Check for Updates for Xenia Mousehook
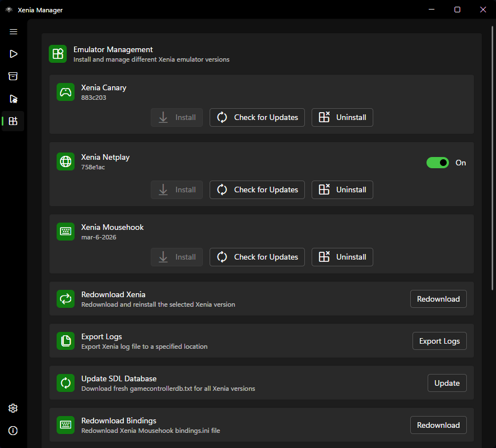Viewport: 496px width, 448px height. pyautogui.click(x=257, y=257)
